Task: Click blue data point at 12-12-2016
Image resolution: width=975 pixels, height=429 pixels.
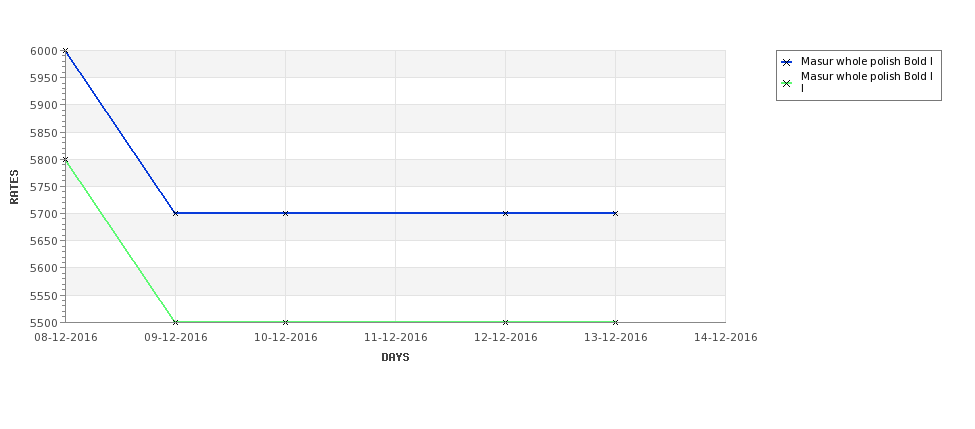Action: pos(506,213)
